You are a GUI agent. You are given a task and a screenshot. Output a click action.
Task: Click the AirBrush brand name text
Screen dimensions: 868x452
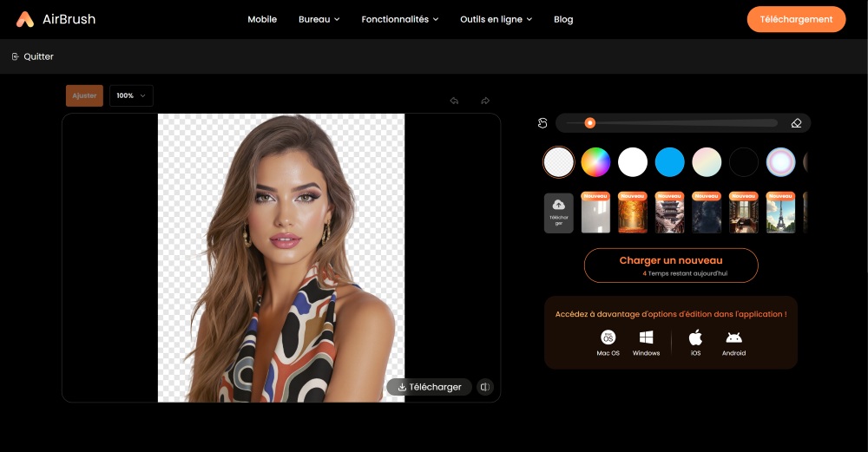(69, 19)
